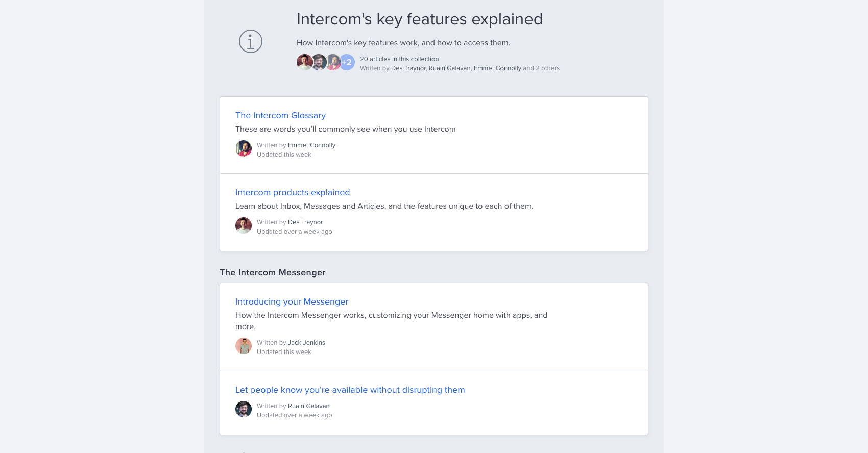Click 'Updated this week' under Jack Jenkins

pos(284,352)
